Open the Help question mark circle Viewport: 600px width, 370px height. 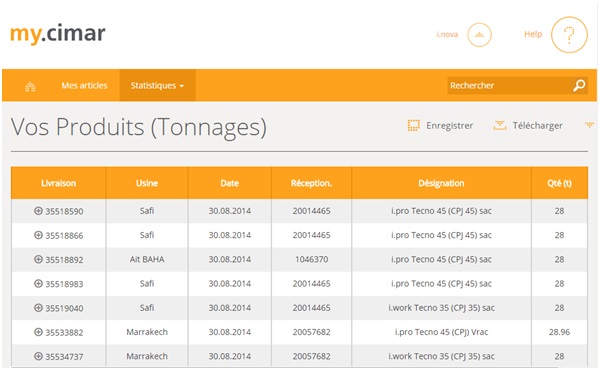[569, 35]
